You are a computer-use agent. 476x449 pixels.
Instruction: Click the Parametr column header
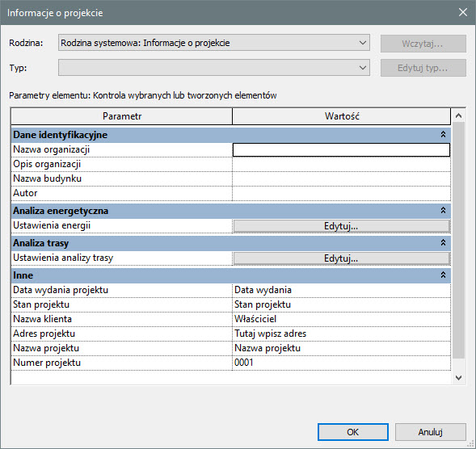122,116
